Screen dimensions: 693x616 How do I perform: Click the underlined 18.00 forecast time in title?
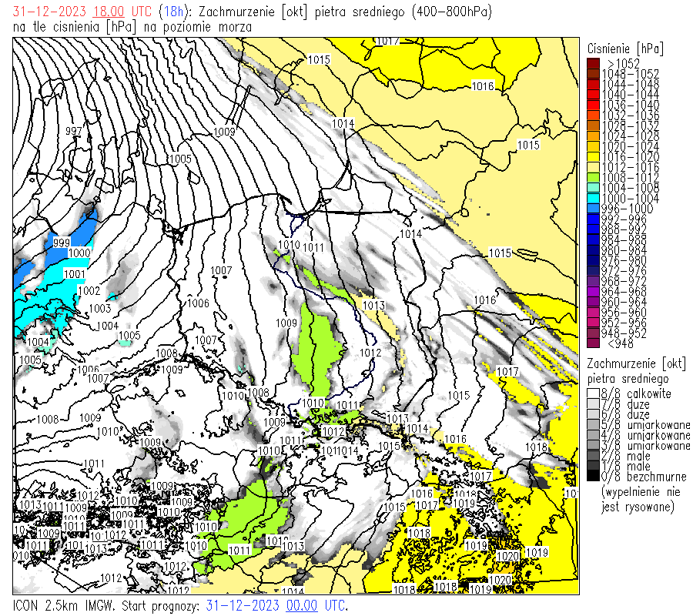(x=109, y=11)
